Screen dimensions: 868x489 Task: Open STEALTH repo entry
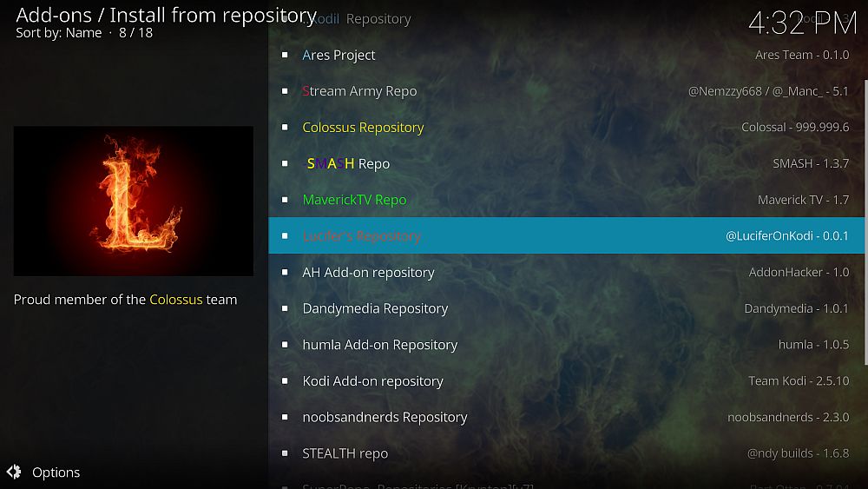click(x=566, y=453)
